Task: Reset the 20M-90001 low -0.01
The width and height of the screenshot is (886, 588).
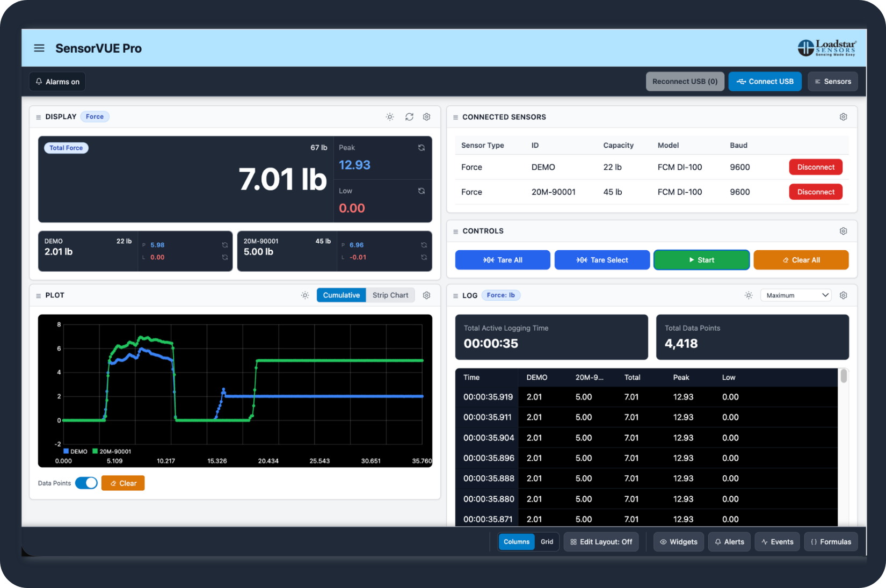Action: click(x=424, y=257)
